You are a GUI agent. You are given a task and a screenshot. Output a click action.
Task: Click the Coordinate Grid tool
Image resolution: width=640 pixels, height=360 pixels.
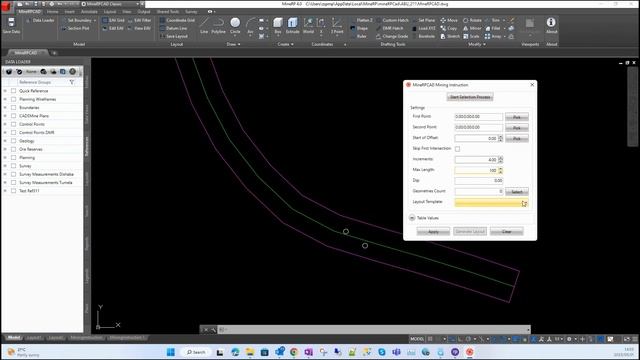(177, 20)
